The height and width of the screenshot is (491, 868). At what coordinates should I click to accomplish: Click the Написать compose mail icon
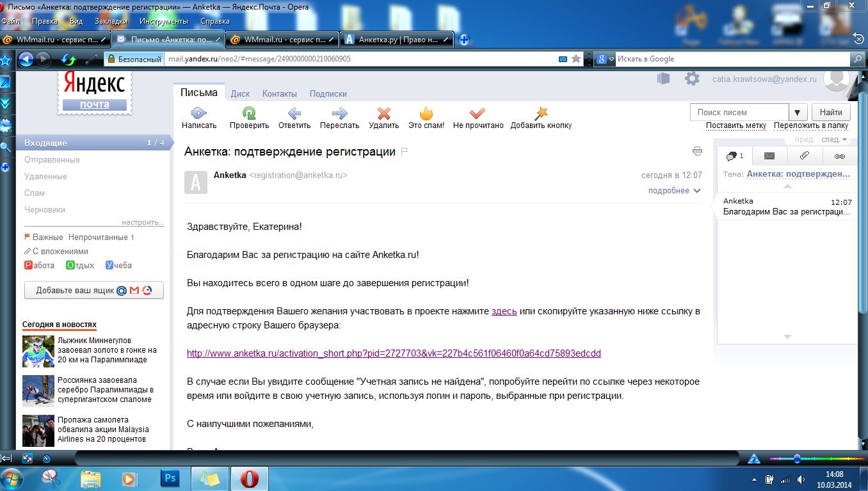pyautogui.click(x=199, y=113)
